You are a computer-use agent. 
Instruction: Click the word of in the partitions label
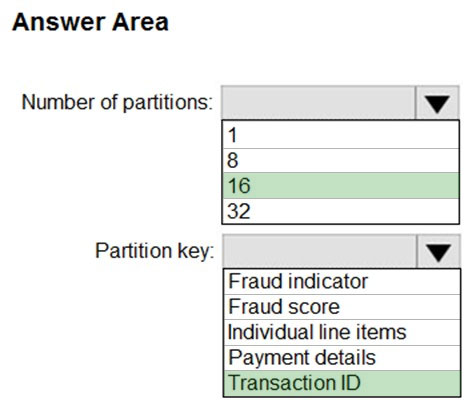(108, 102)
